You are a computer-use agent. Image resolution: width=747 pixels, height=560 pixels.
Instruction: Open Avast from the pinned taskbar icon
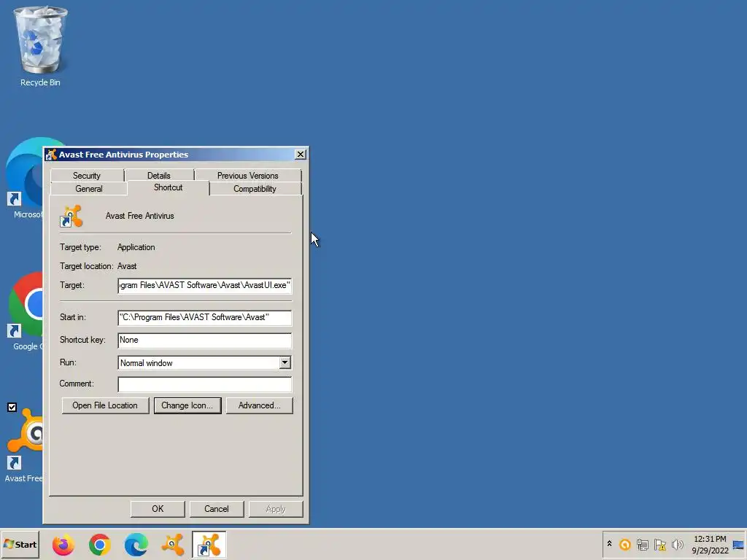[x=172, y=545]
